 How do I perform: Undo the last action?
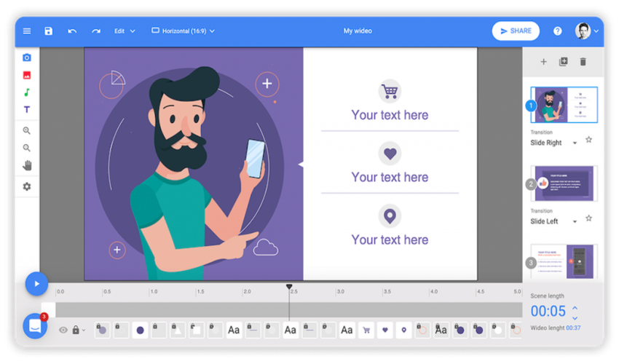coord(72,31)
